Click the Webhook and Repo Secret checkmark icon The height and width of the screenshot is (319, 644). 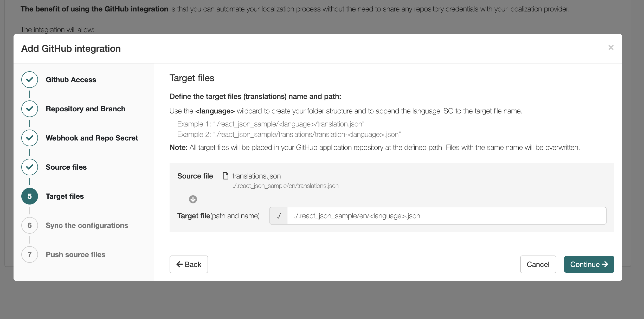(30, 138)
